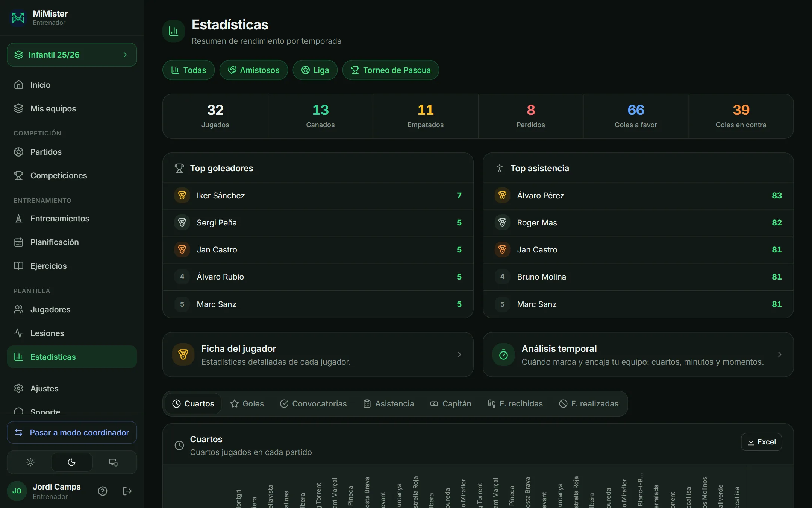Switch to the F. recibidas tab
The height and width of the screenshot is (508, 812).
coord(515,403)
